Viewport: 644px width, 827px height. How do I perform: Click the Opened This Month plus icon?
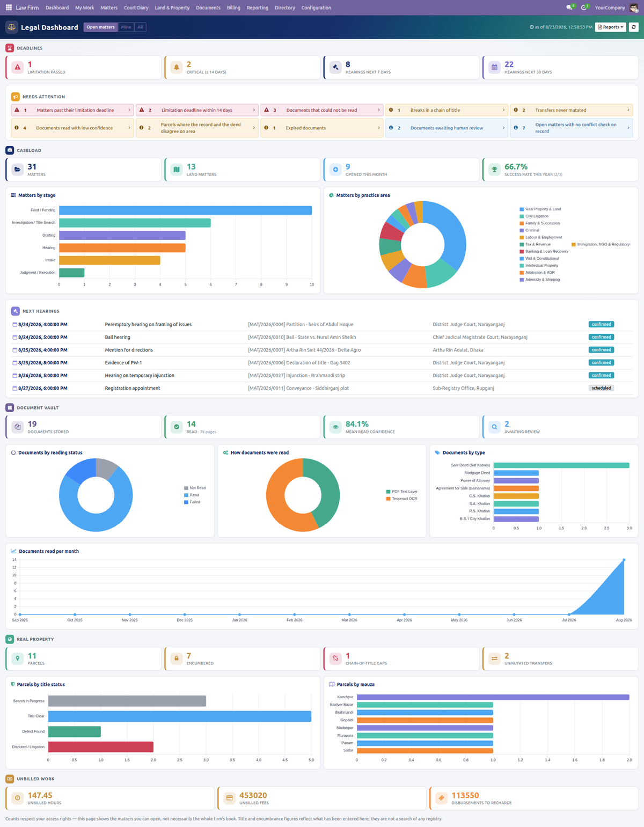[335, 170]
